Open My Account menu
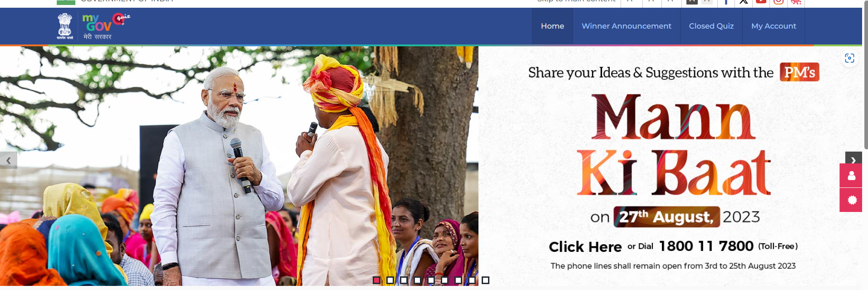Screen dimensions: 868x290 click(x=774, y=26)
